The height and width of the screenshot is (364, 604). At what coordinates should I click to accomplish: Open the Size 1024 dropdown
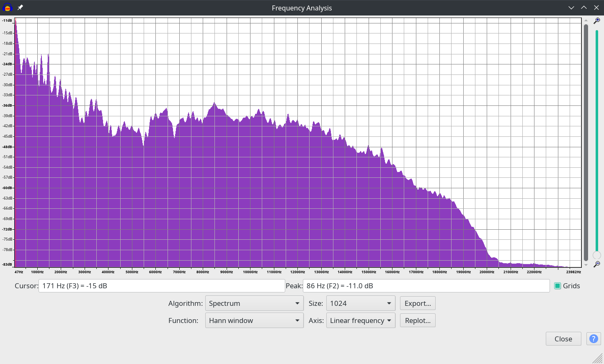[361, 303]
